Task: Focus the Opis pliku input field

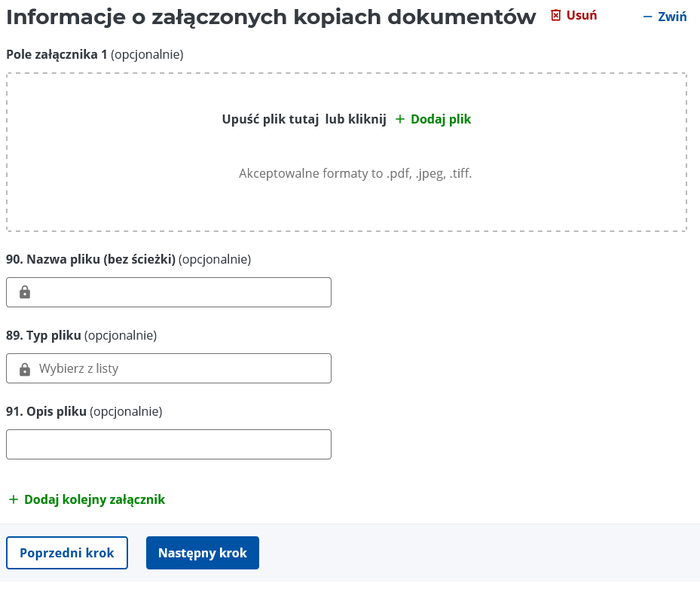Action: coord(169,444)
